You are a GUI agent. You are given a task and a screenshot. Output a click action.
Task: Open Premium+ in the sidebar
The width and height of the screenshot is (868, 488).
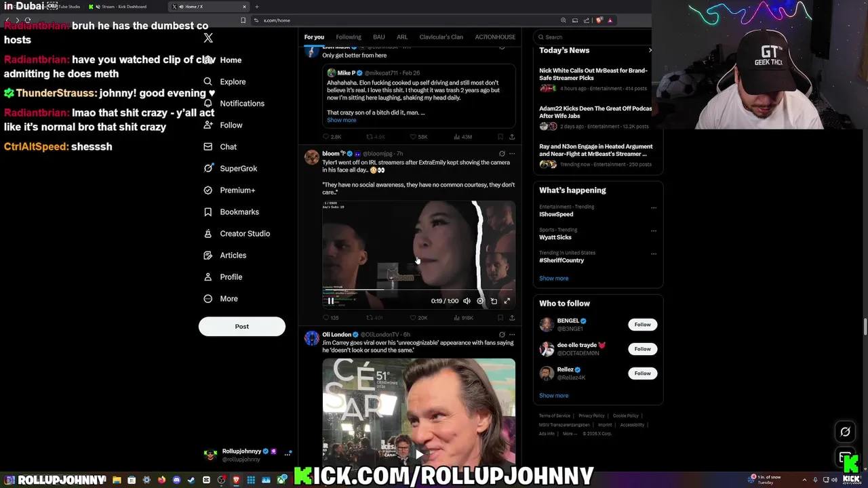[229, 190]
